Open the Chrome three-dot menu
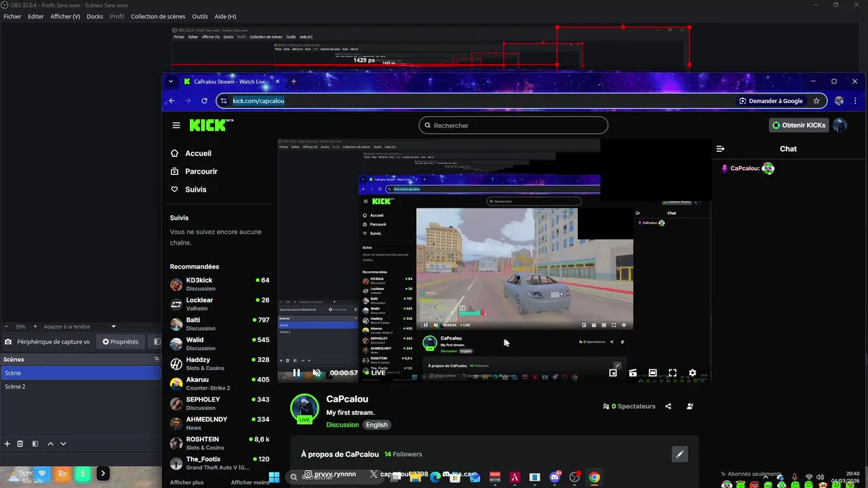 (x=856, y=101)
